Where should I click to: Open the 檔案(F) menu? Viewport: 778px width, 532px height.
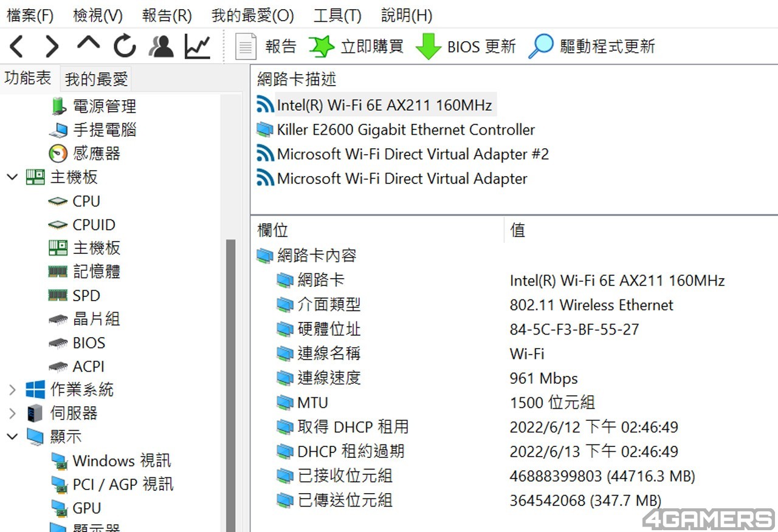(x=30, y=15)
